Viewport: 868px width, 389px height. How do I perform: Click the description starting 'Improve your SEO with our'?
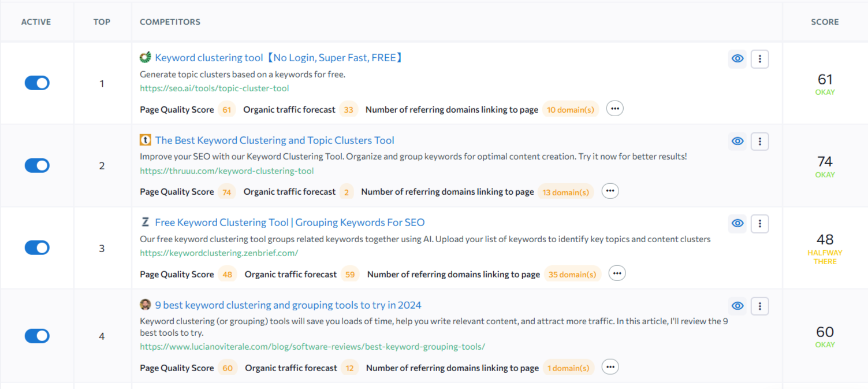413,157
